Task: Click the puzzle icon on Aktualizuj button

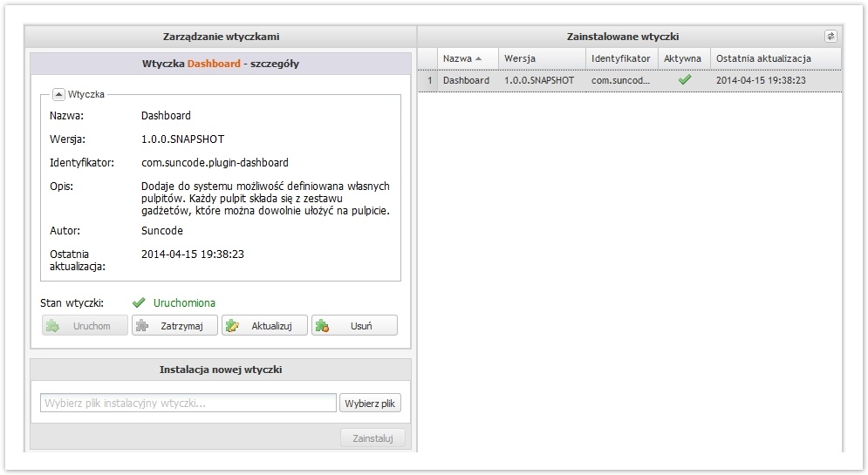Action: pyautogui.click(x=232, y=326)
